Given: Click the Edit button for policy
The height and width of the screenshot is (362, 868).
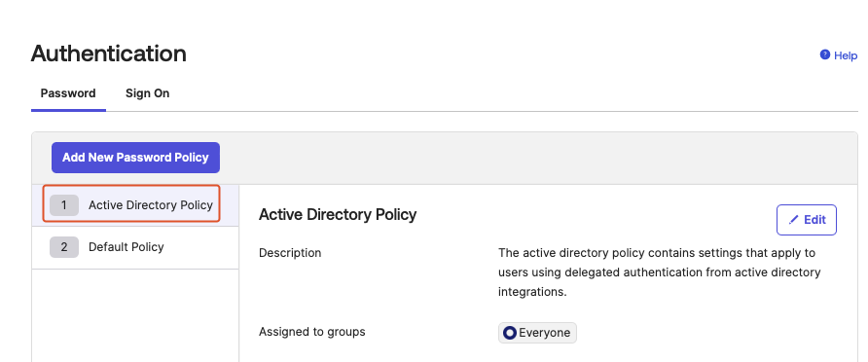Looking at the screenshot, I should [x=807, y=220].
